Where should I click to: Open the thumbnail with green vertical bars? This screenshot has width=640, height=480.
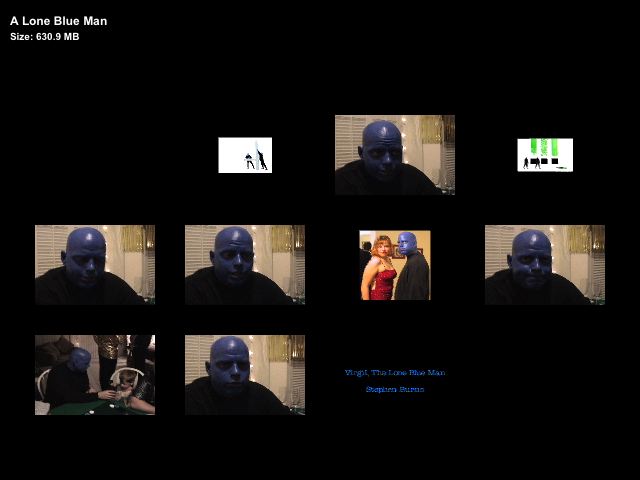545,155
